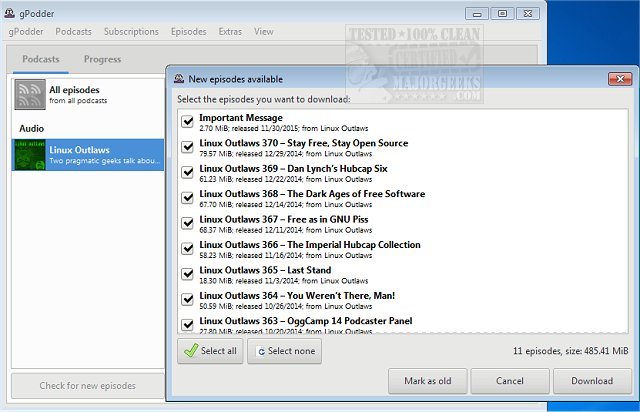Switch to the Progress tab

coord(102,59)
